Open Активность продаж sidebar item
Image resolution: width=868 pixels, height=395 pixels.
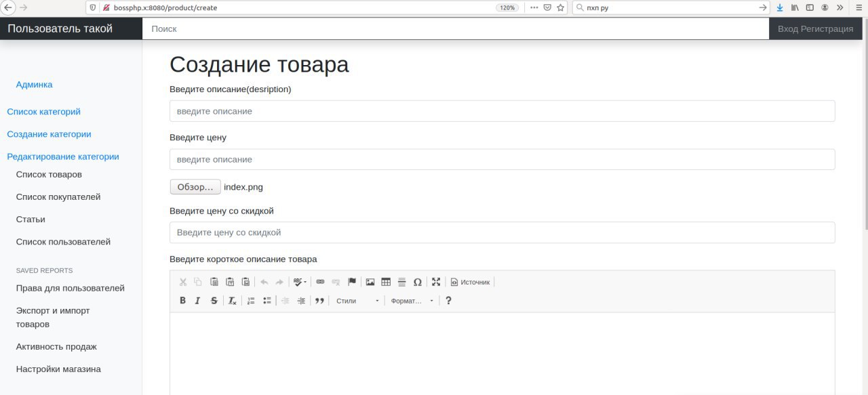click(x=56, y=346)
